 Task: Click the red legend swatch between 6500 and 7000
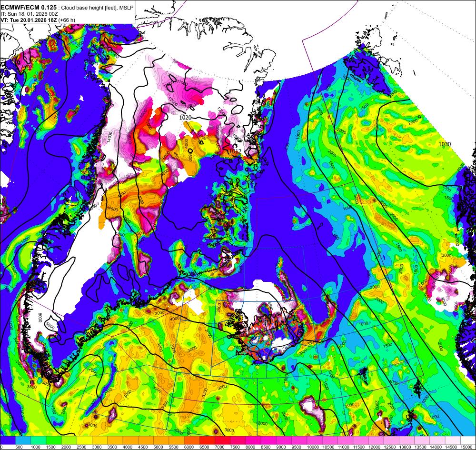tap(207, 440)
